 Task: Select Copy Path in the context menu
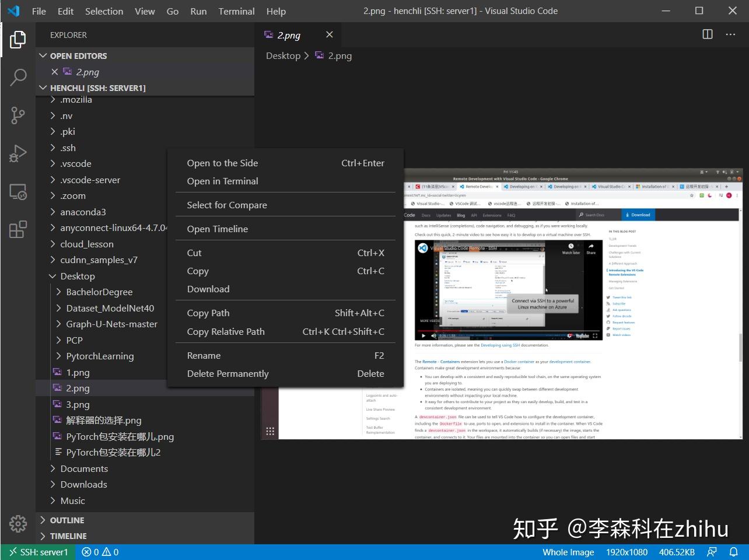(x=208, y=313)
